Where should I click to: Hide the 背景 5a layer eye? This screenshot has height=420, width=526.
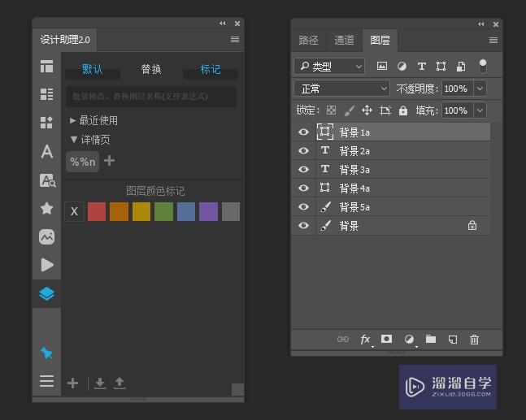303,206
